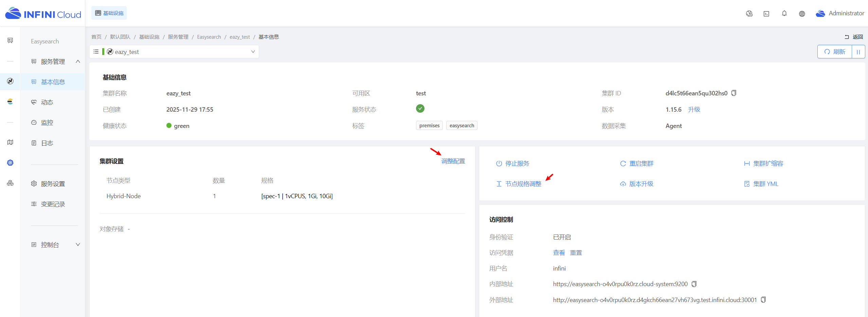Click 集群扩缩容 action
868x317 pixels.
pos(764,164)
